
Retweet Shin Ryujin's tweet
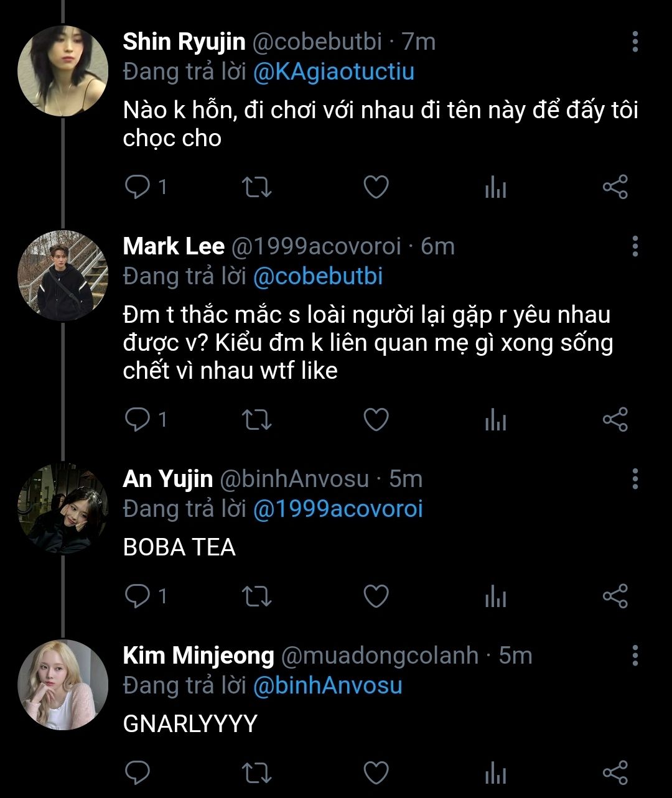pos(256,187)
